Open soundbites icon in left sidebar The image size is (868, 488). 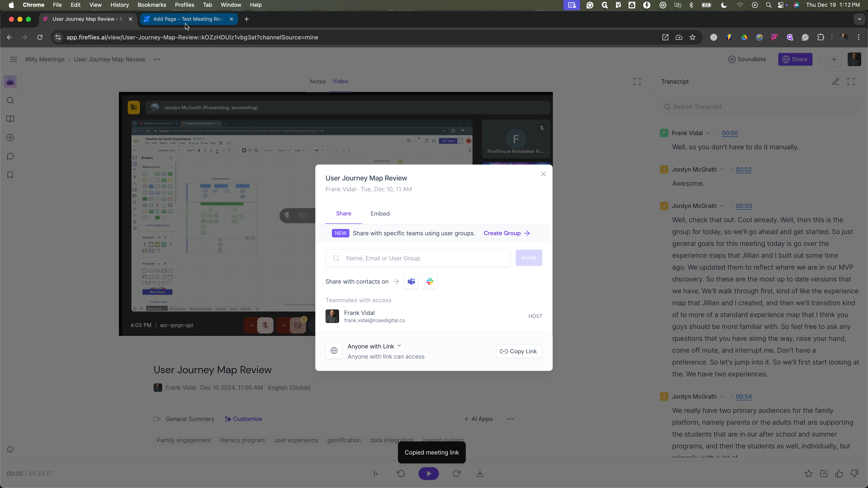(10, 138)
